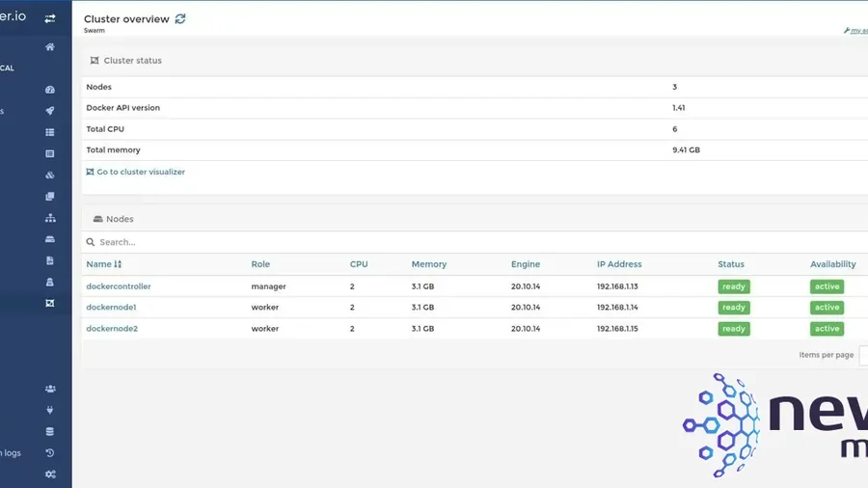868x488 pixels.
Task: Open Secrets lock icon in sidebar
Action: coord(50,283)
